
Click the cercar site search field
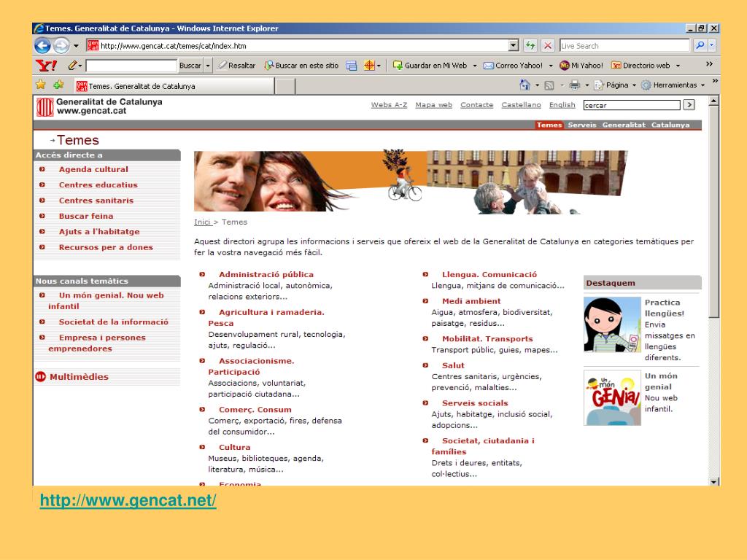point(632,105)
